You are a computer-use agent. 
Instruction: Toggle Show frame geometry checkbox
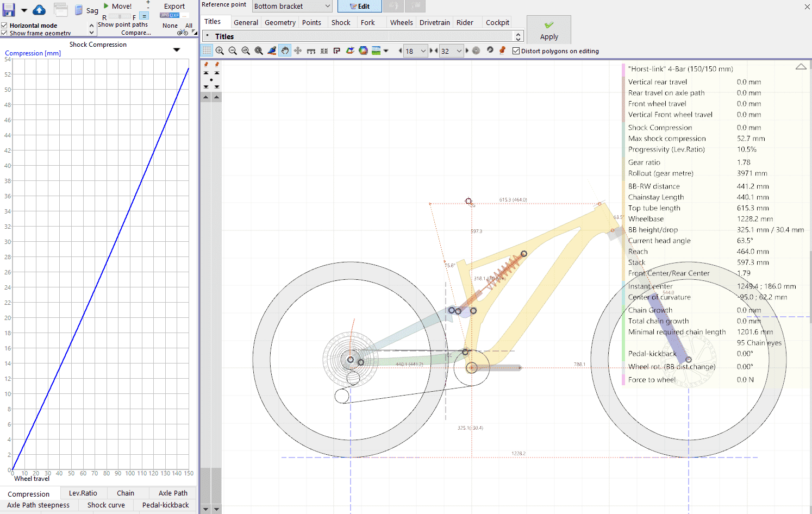(x=4, y=33)
